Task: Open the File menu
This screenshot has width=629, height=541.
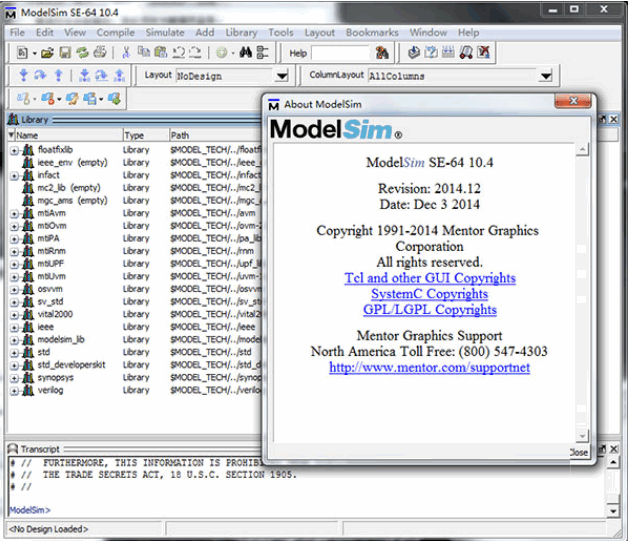Action: 17,32
